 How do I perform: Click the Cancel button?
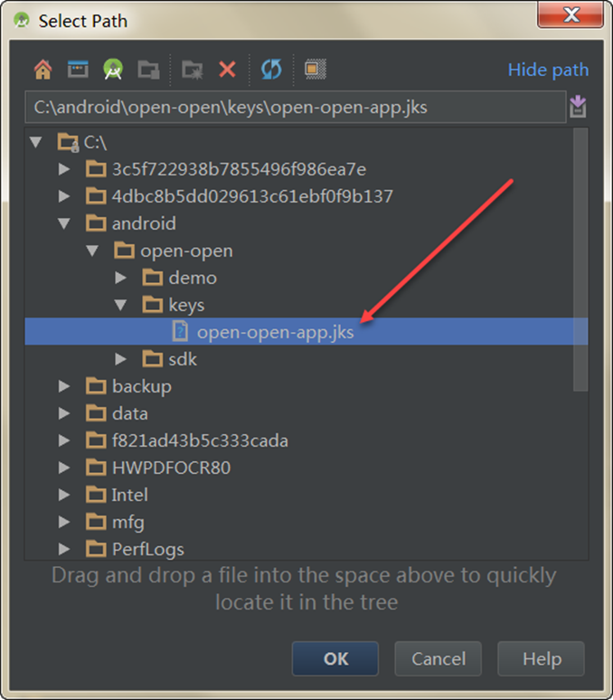click(x=439, y=658)
